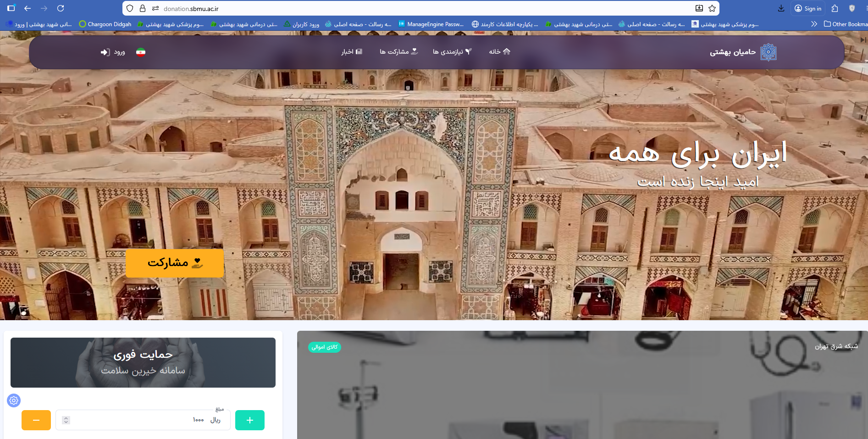Viewport: 868px width, 439px height.
Task: Expand the hidden bookmarks chevron
Action: coord(814,24)
